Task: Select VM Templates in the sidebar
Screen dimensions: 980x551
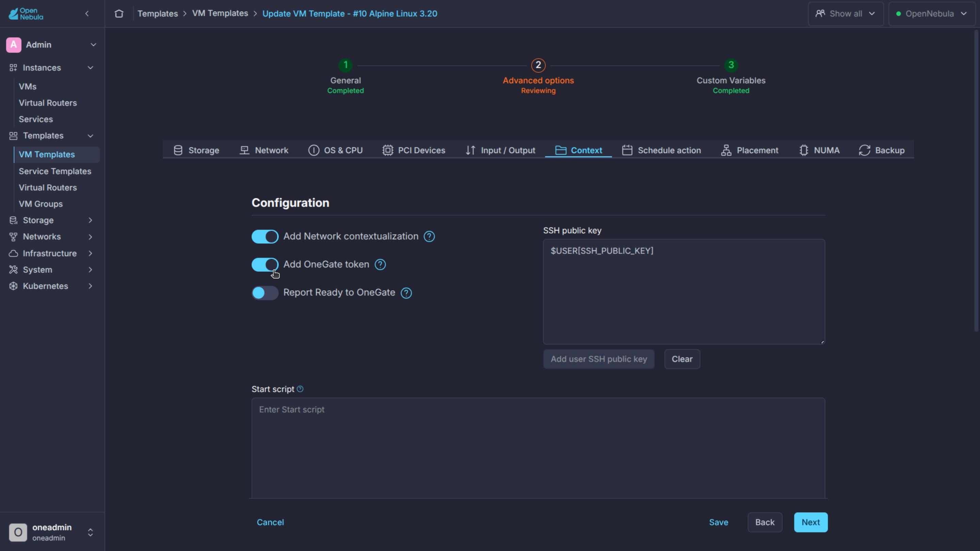Action: [57, 154]
